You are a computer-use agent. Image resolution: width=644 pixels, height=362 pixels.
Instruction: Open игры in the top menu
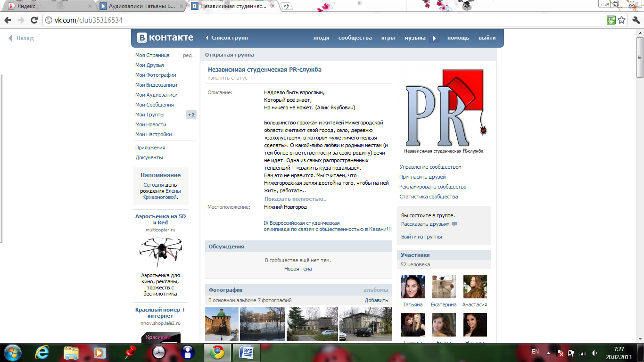pyautogui.click(x=388, y=38)
